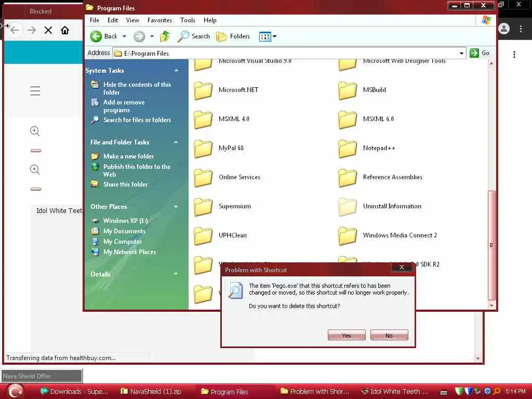Click Share this folder
This screenshot has width=532, height=399.
pos(126,184)
